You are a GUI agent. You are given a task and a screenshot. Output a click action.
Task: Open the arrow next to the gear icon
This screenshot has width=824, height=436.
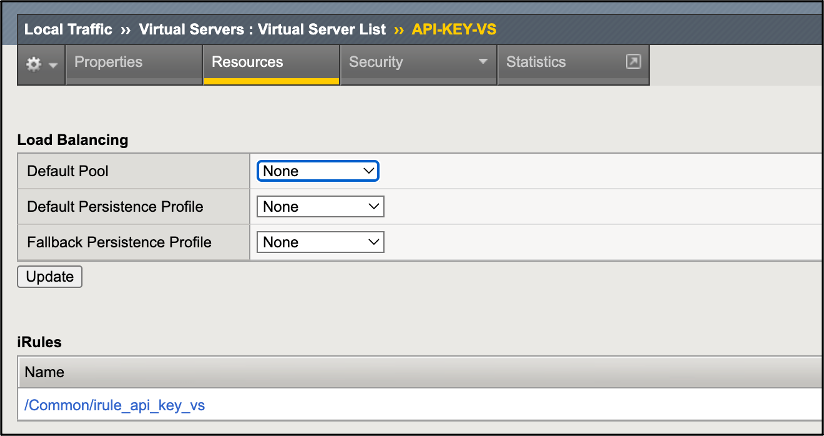[53, 64]
